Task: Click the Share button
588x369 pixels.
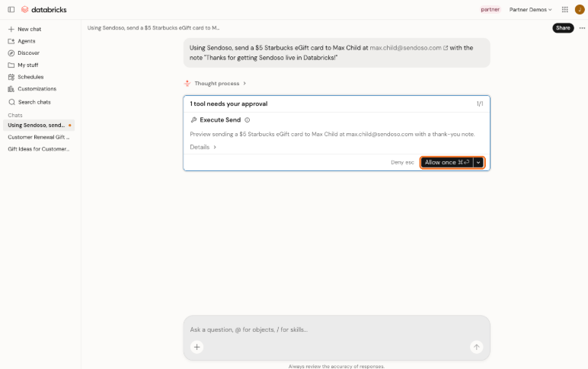Action: 563,27
